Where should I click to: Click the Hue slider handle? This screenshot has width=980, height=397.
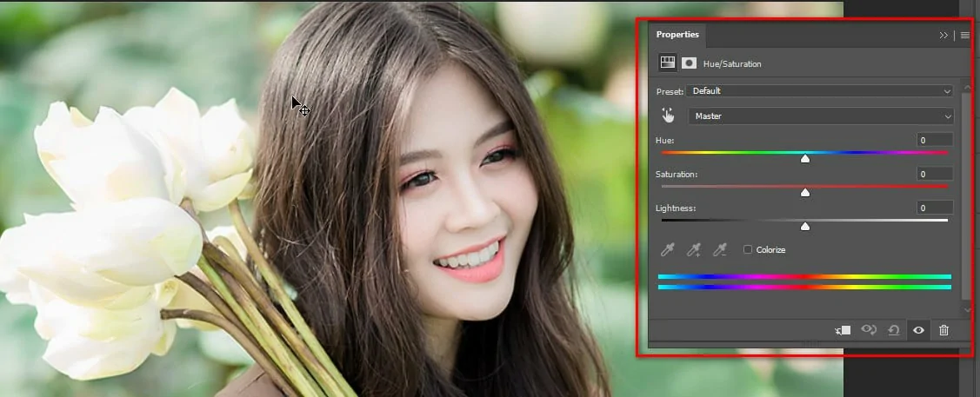805,158
